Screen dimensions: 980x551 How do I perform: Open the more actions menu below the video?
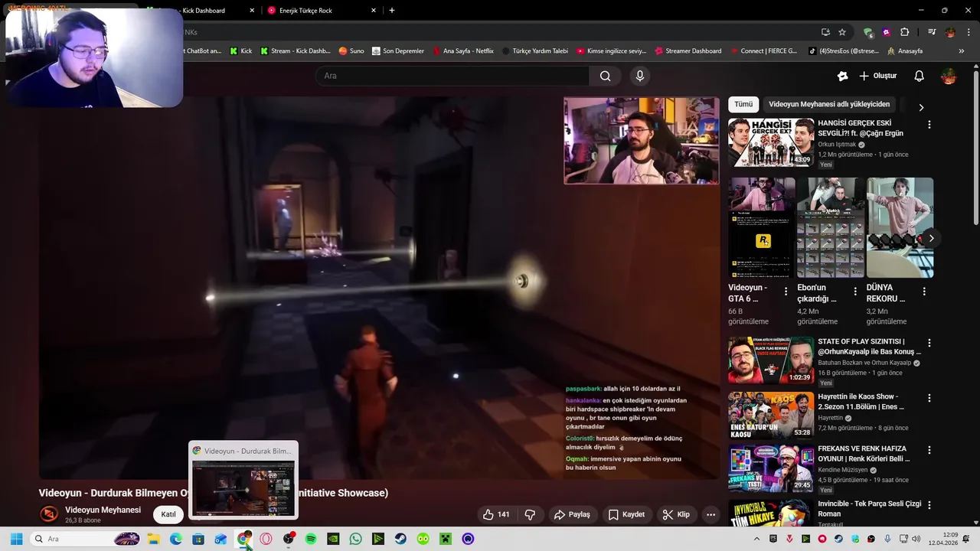pyautogui.click(x=710, y=514)
